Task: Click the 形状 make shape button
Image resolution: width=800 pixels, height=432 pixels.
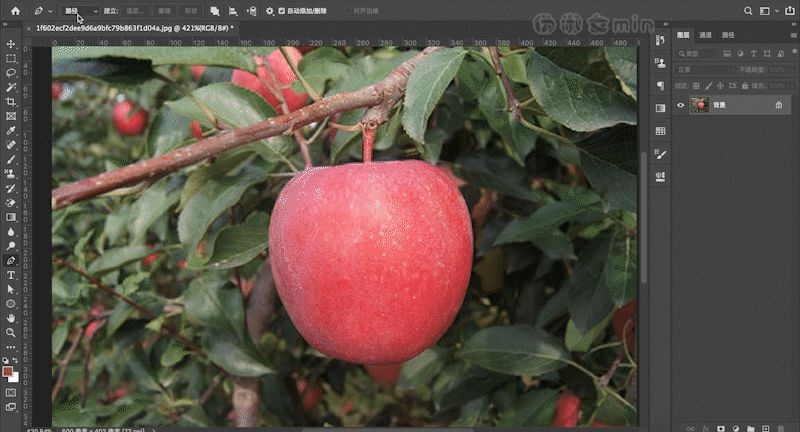Action: coord(191,11)
